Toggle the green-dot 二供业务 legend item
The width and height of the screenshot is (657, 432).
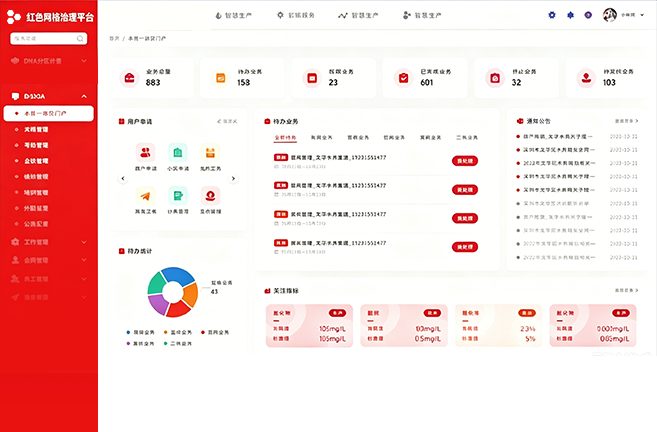[178, 344]
